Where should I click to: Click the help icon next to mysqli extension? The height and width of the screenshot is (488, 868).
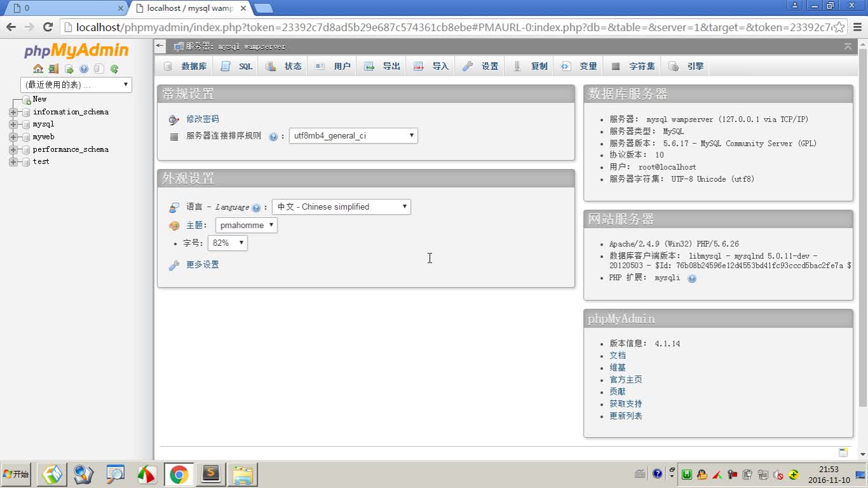pos(692,278)
